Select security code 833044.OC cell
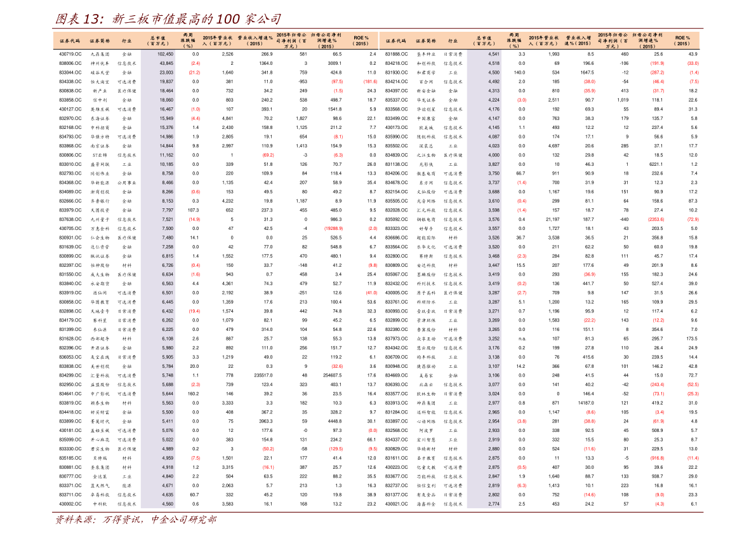The width and height of the screenshot is (756, 538). [69, 72]
